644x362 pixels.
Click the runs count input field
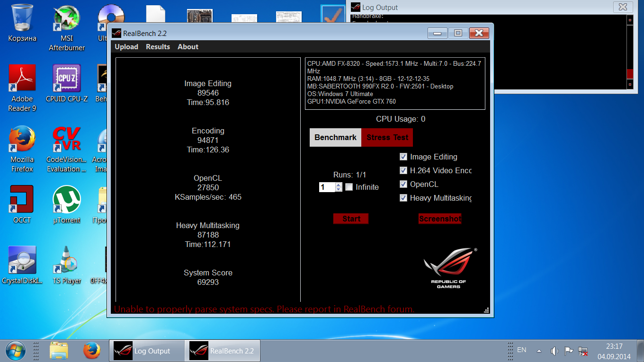pos(327,187)
